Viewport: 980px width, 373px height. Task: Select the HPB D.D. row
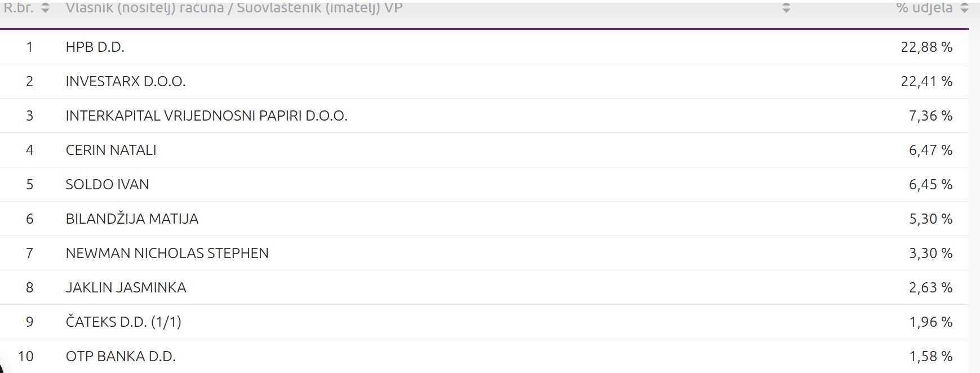click(95, 47)
